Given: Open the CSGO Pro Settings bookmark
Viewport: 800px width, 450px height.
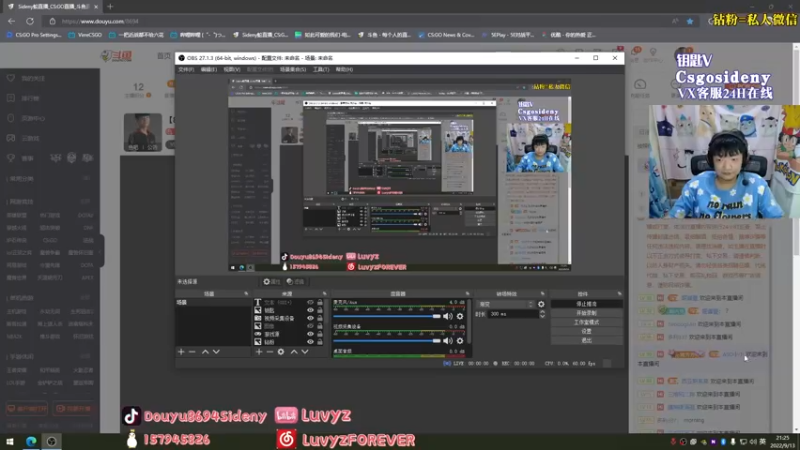Looking at the screenshot, I should (34, 35).
